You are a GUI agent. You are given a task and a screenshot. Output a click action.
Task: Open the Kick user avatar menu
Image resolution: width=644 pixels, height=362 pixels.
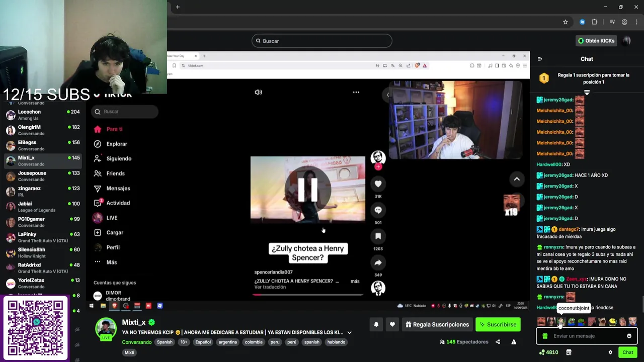pyautogui.click(x=626, y=41)
